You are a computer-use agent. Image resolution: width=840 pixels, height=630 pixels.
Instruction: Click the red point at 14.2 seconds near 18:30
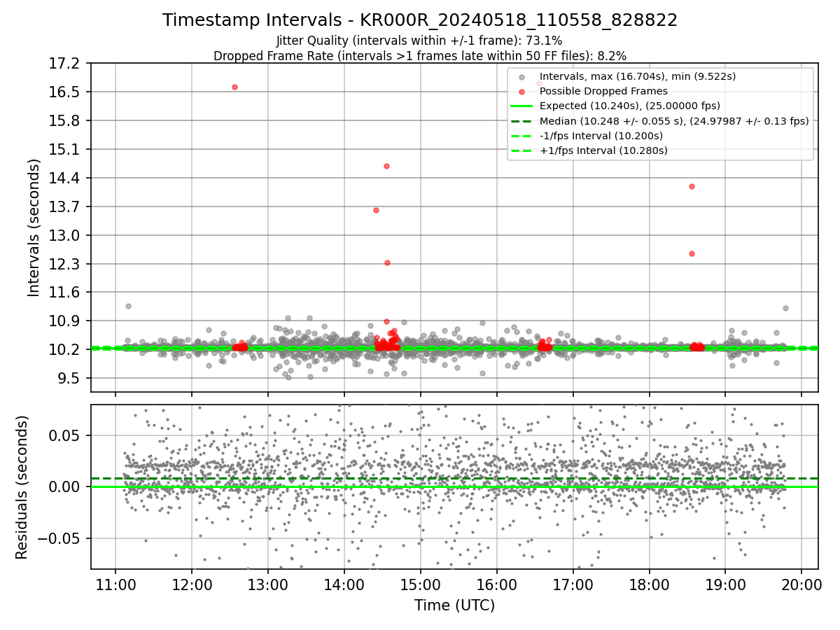692,186
